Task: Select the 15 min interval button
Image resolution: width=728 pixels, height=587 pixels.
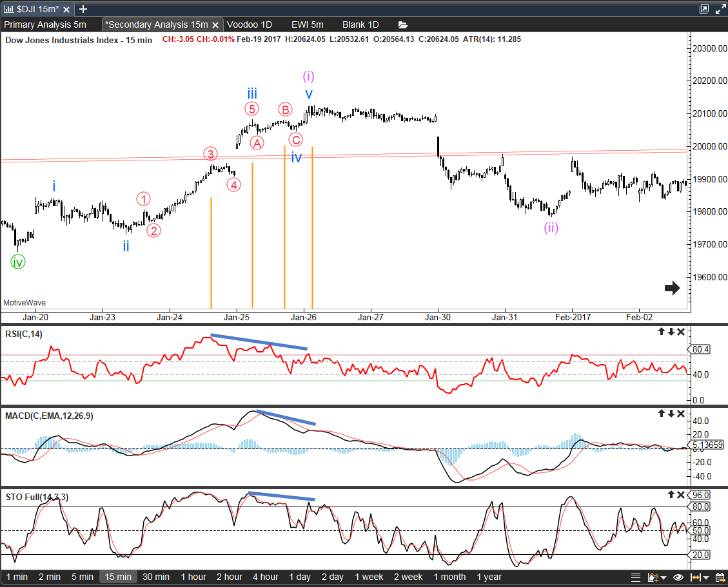Action: [118, 577]
